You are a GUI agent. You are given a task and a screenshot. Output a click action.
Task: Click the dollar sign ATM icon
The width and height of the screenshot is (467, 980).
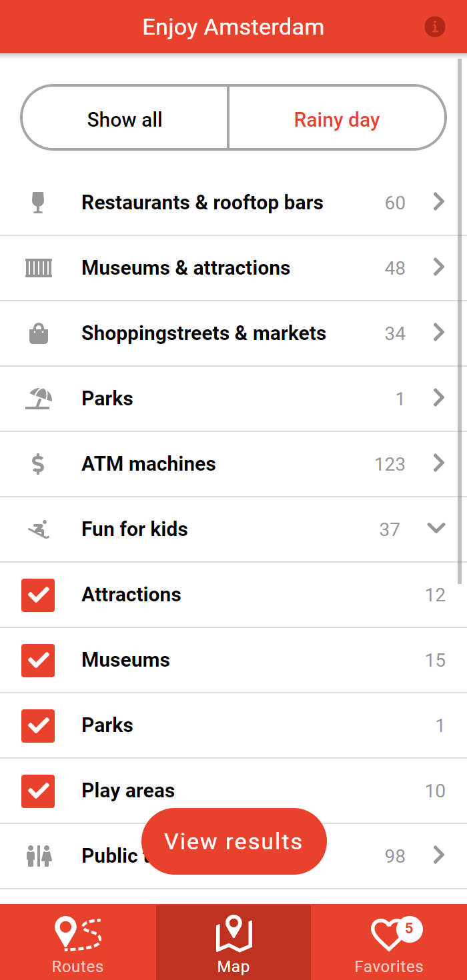click(x=39, y=464)
